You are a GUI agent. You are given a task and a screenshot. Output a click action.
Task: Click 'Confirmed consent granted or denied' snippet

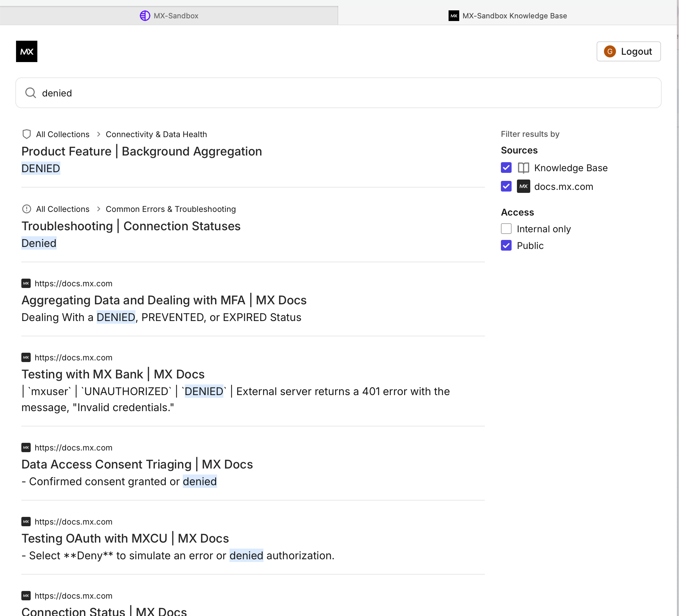point(119,481)
